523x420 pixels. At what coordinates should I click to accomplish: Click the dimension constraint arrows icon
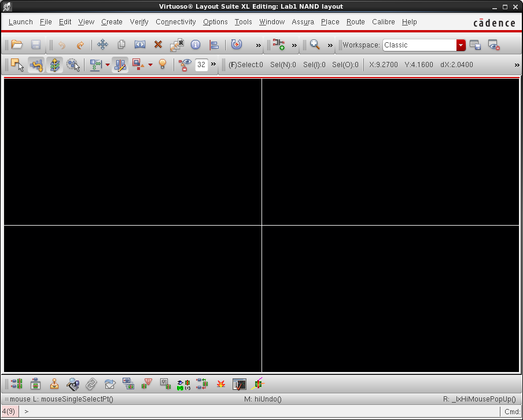coord(96,65)
